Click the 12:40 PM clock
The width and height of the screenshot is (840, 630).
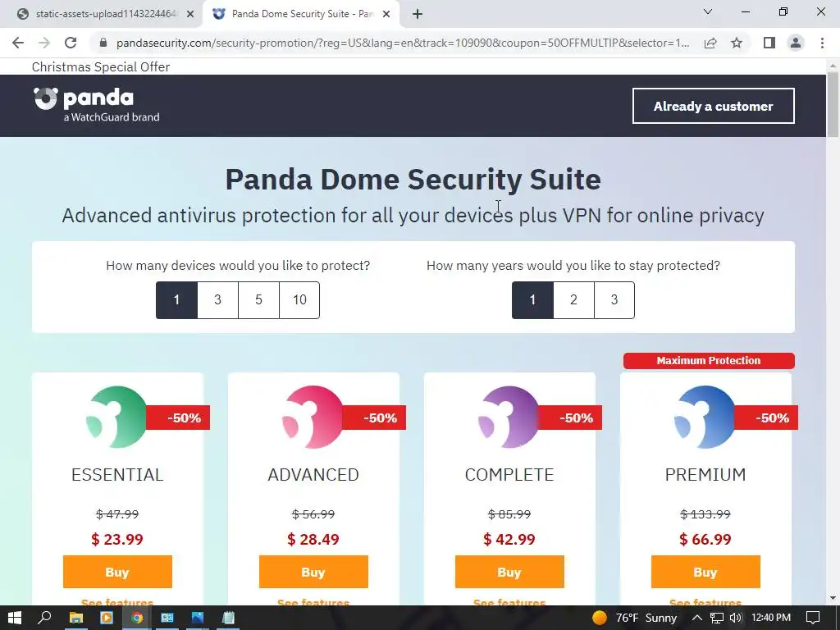coord(771,618)
